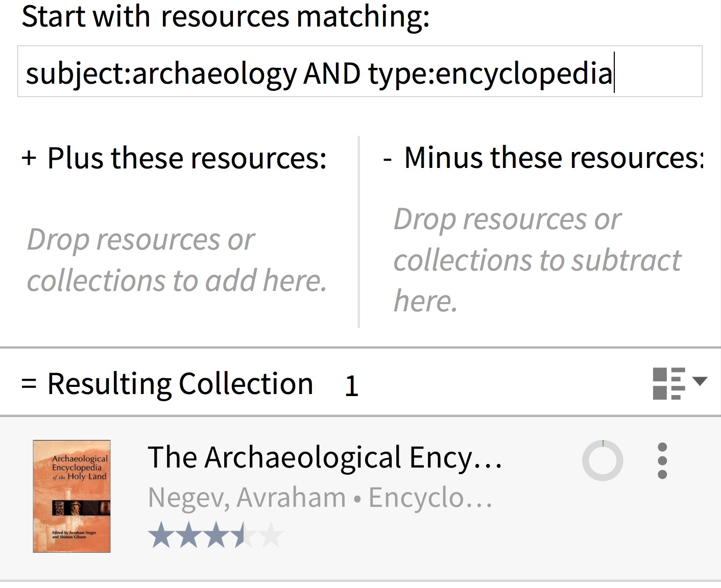Click the equals sign before Resulting Collection

coord(29,384)
